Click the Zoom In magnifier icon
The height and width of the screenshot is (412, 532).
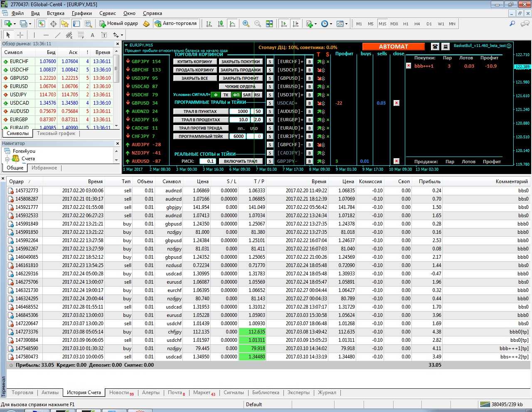click(246, 24)
